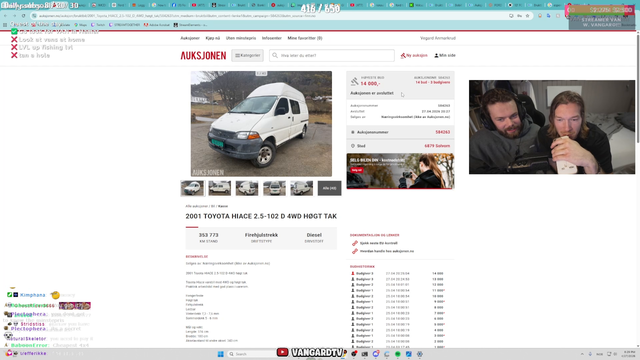Click the 13 000 bid row
This screenshot has width=640, height=360.
coord(398,279)
